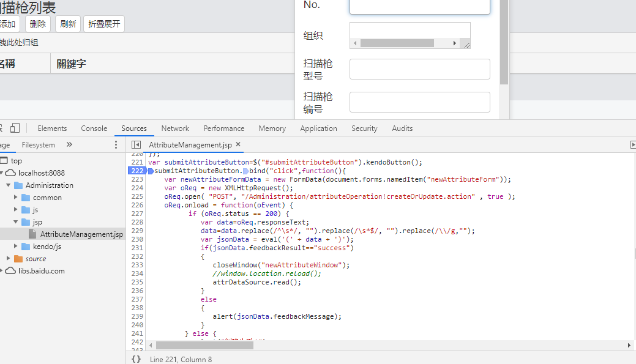The image size is (636, 364).
Task: Open the Memory tab
Action: coord(272,128)
